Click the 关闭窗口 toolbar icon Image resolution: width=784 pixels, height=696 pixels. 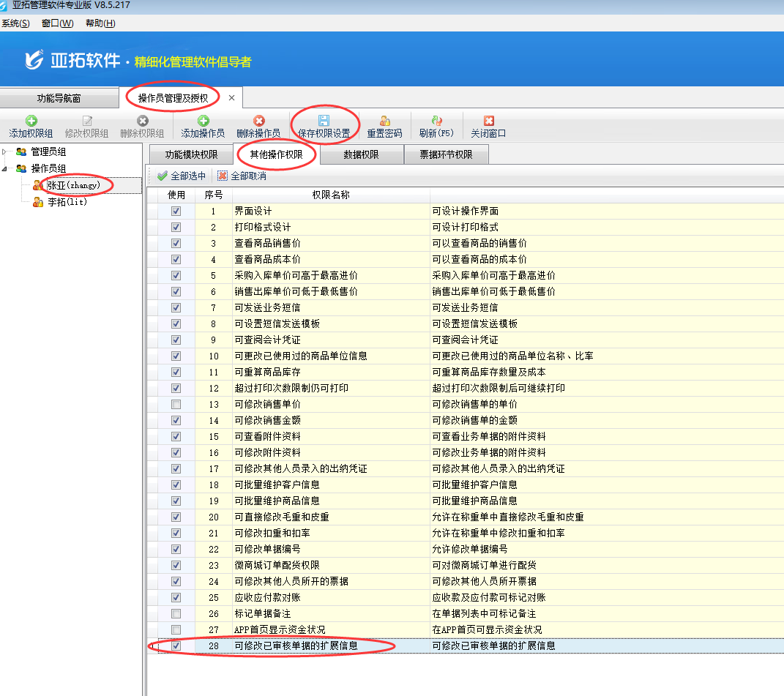pos(488,121)
